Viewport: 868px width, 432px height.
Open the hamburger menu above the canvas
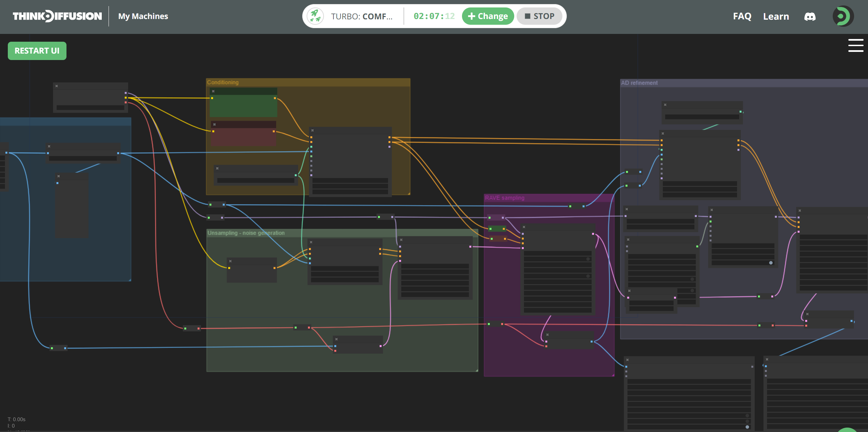tap(856, 45)
